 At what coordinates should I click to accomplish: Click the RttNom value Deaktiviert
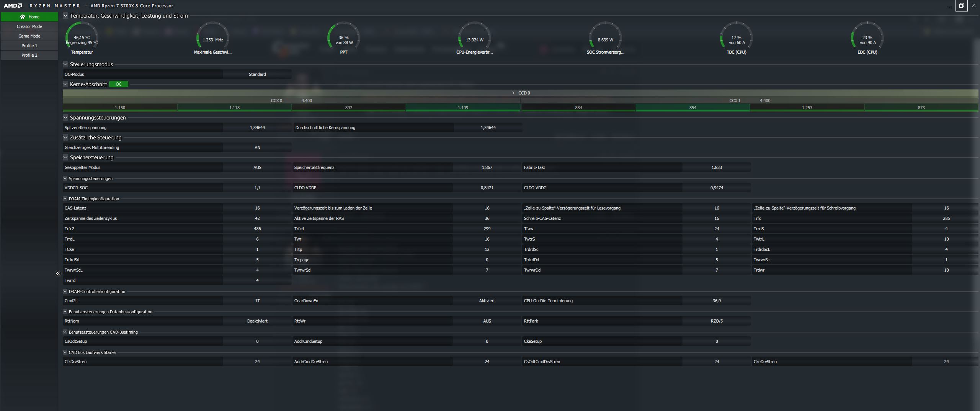pos(257,321)
